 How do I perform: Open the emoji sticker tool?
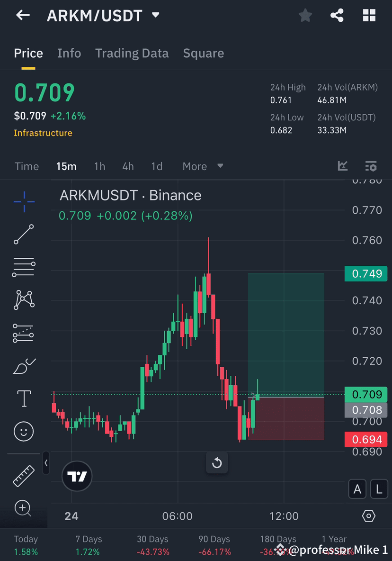tap(23, 431)
